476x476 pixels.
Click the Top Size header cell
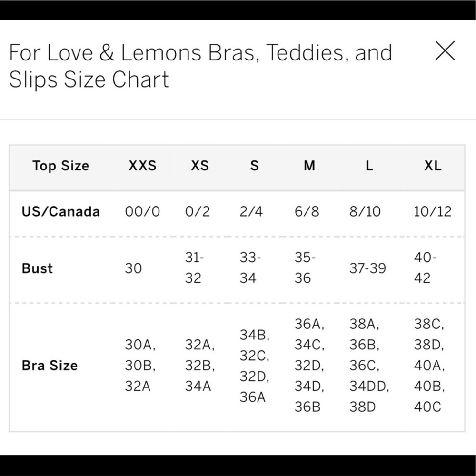61,166
